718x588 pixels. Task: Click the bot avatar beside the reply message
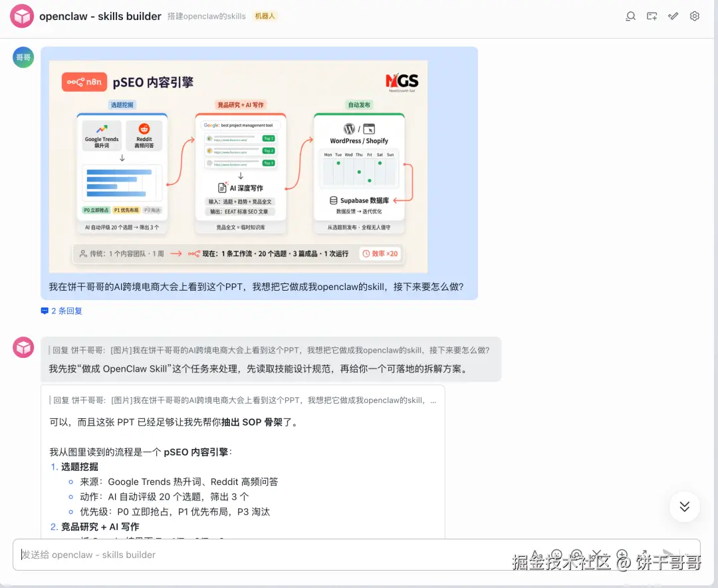(x=23, y=347)
